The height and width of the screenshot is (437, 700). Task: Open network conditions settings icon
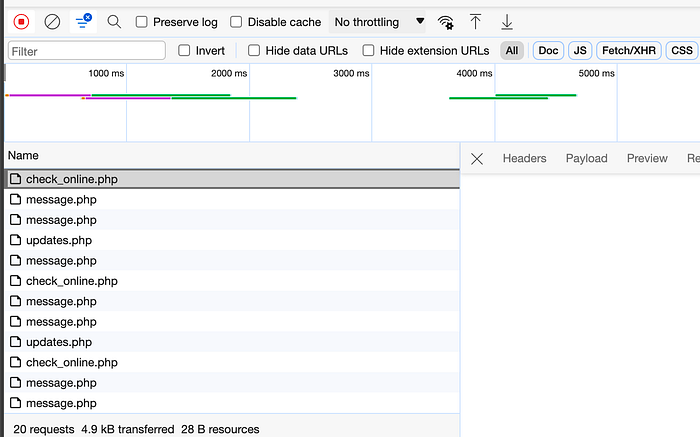click(446, 22)
